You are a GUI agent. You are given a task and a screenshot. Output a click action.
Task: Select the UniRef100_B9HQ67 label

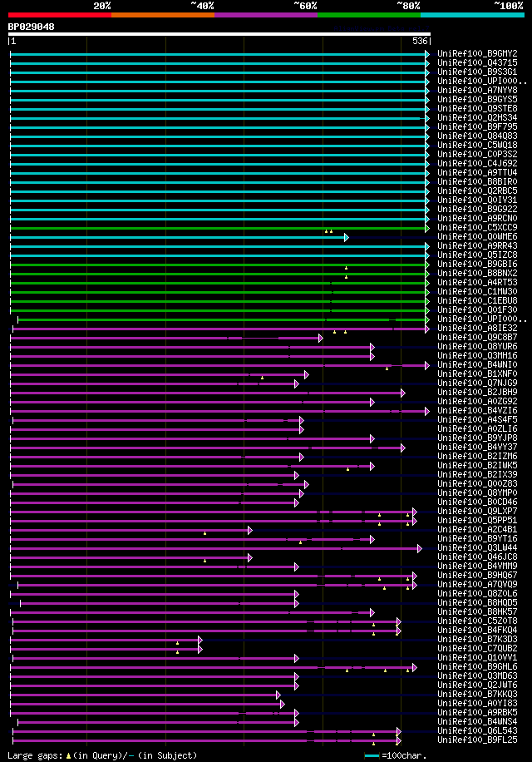click(477, 576)
